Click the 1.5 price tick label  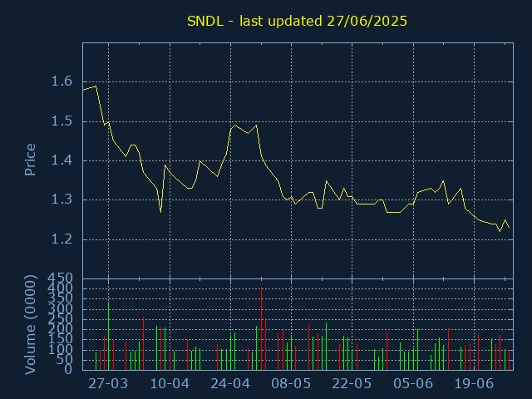(x=62, y=121)
